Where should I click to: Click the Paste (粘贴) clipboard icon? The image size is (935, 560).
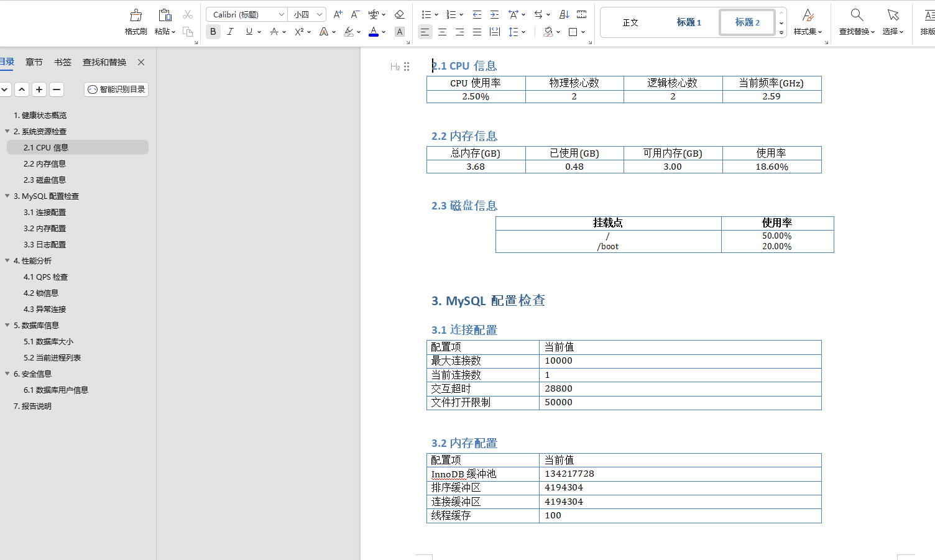[x=165, y=15]
